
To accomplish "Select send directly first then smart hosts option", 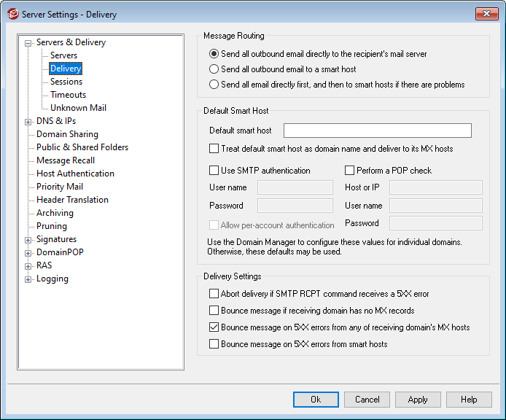I will pyautogui.click(x=214, y=85).
